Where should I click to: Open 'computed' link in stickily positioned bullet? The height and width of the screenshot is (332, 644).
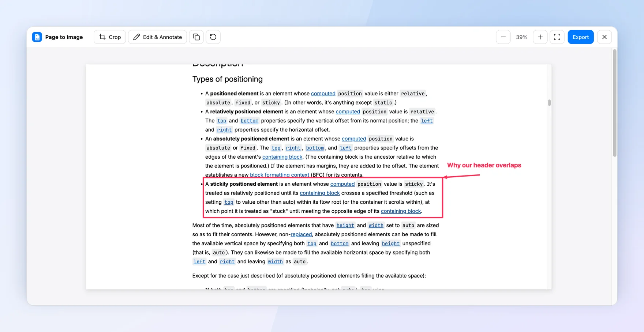click(342, 184)
